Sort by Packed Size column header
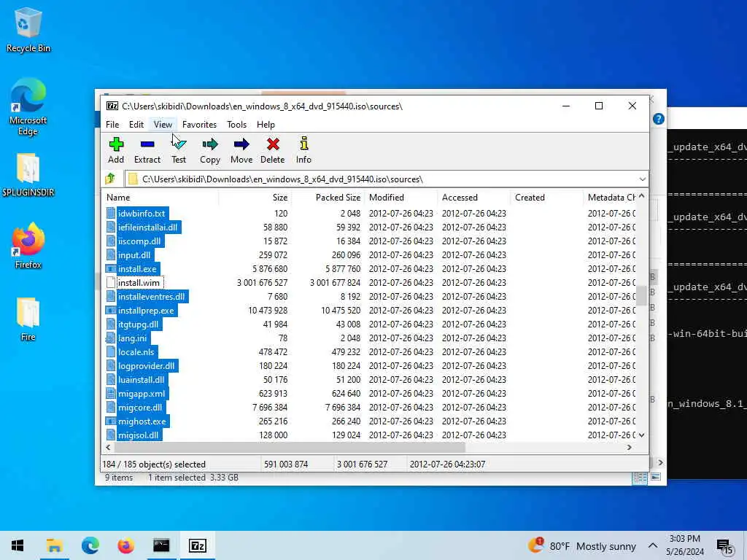The width and height of the screenshot is (747, 560). [328, 197]
